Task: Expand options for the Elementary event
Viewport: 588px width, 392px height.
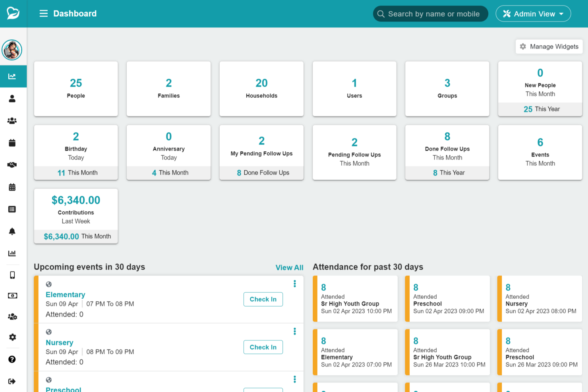Action: tap(295, 284)
